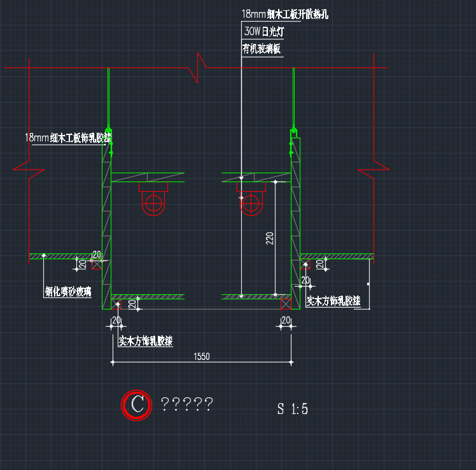
Task: Select the 18mm细木工板开散热孔 annotation text
Action: [x=284, y=14]
